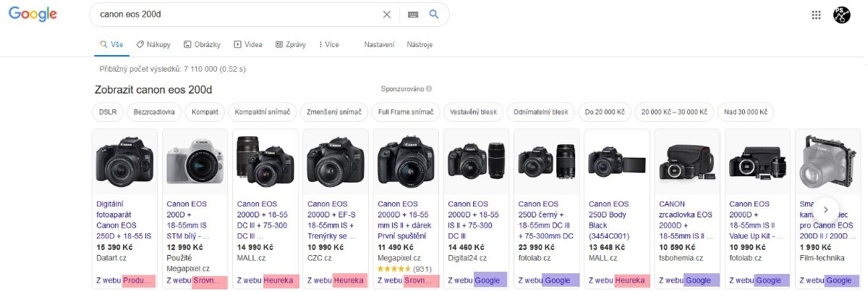Filter products by DSLR chip
Viewport: 868px width, 292px height.
point(108,112)
